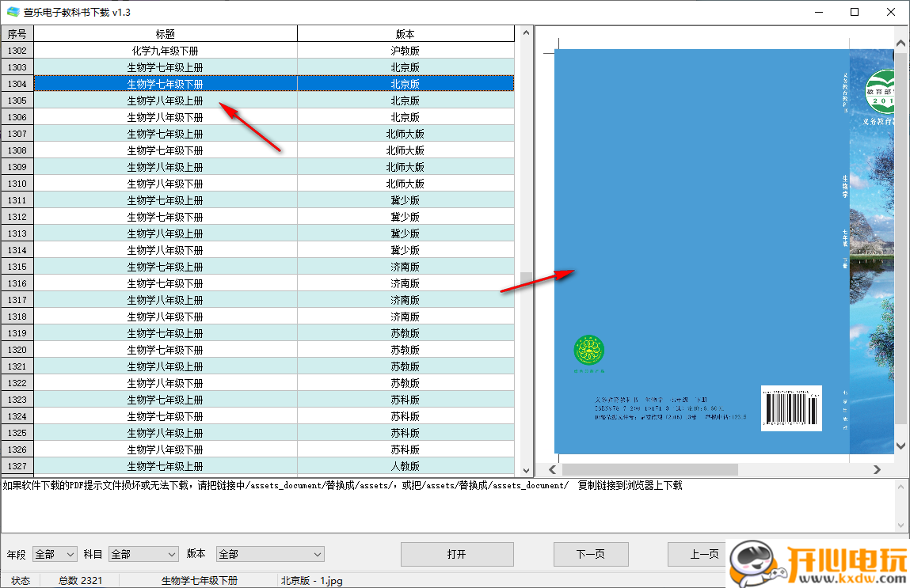This screenshot has width=910, height=588.
Task: Click the row header of 1320
Action: coord(17,350)
